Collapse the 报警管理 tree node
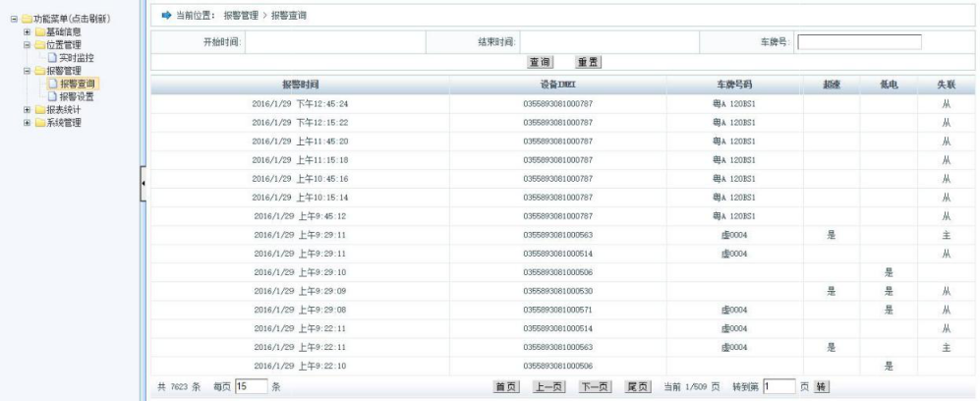The height and width of the screenshot is (401, 980). [x=27, y=71]
